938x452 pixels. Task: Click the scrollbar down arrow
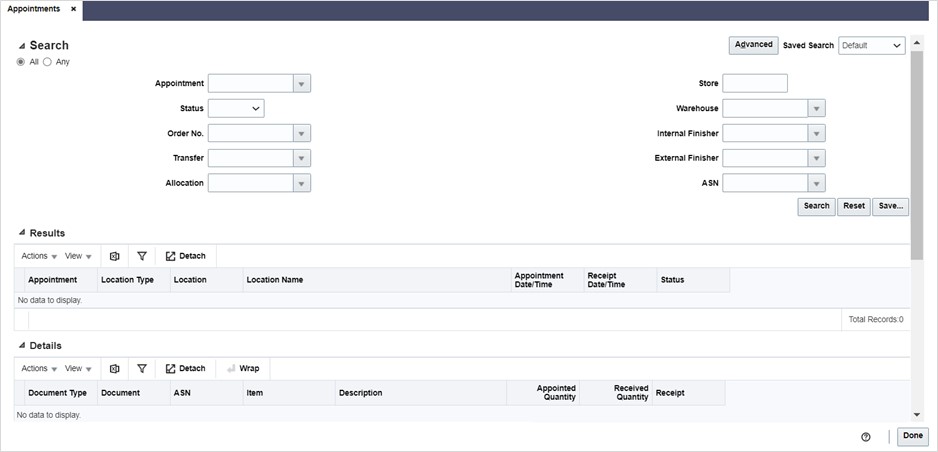coord(917,415)
